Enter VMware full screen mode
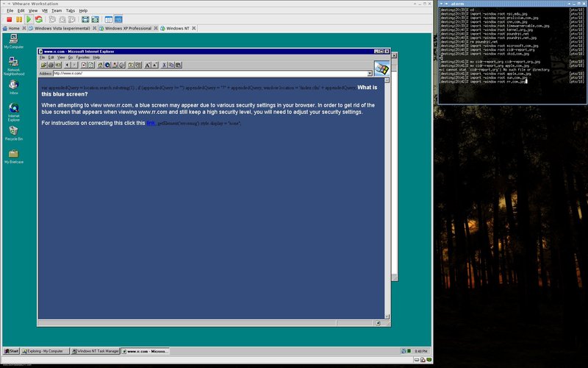Screen dimensions: 588x368 coord(85,19)
